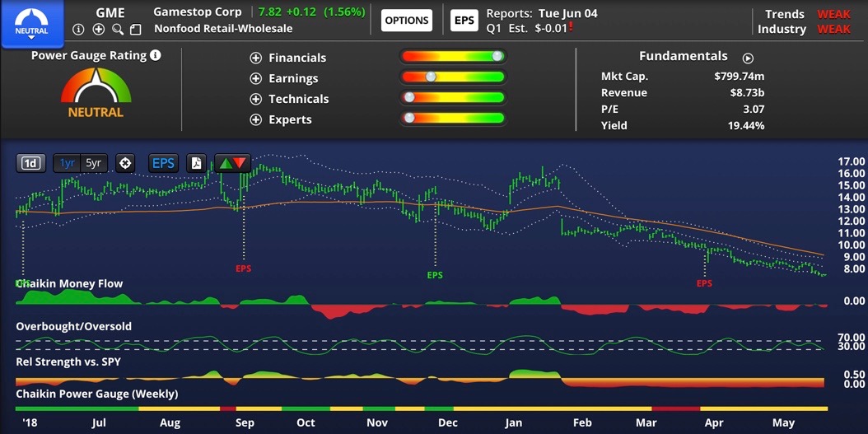Screen dimensions: 868x434
Task: Open the PDF report icon
Action: 197,163
